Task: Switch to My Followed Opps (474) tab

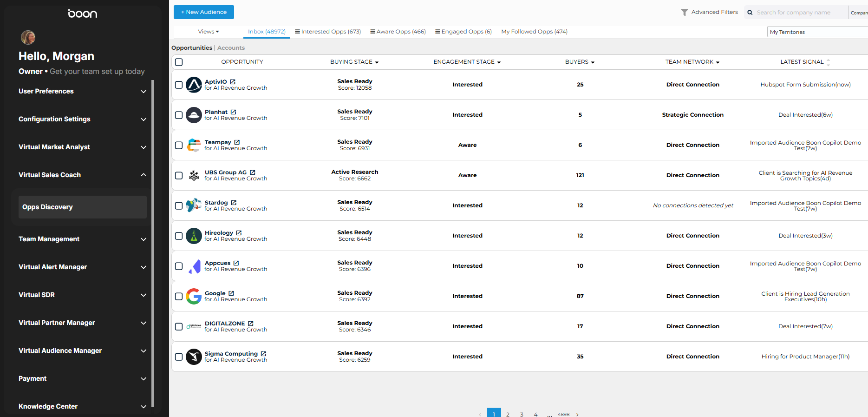Action: [x=534, y=32]
